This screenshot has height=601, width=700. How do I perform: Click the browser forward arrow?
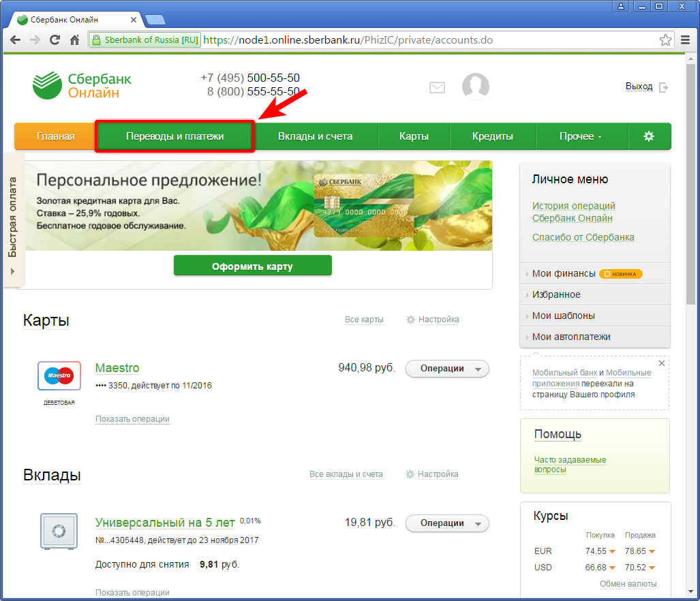(x=35, y=40)
